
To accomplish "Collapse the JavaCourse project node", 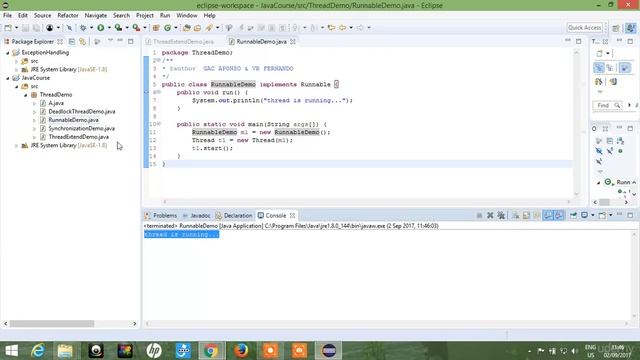I will pyautogui.click(x=7, y=78).
